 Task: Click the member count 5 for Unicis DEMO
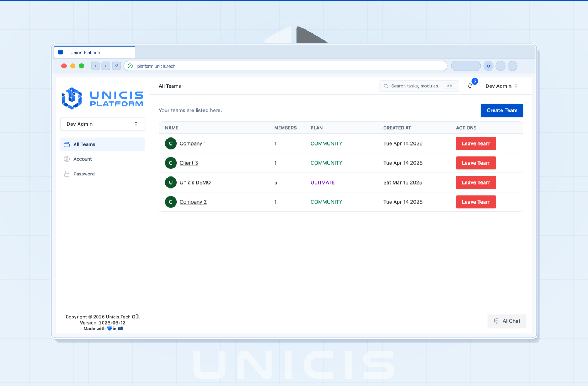pos(276,182)
